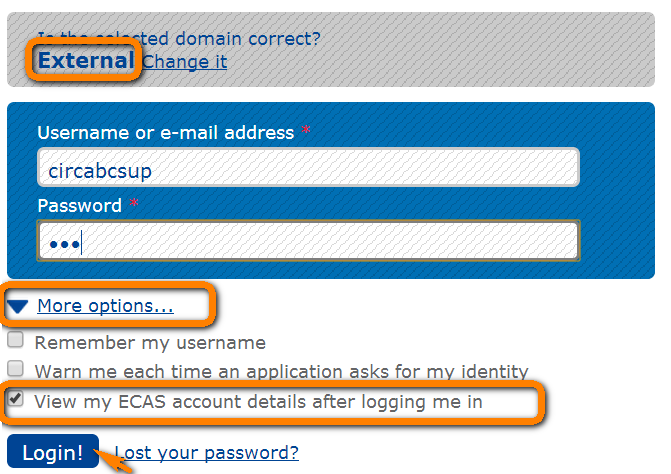Follow the Lost your password? link
The width and height of the screenshot is (671, 474).
tap(207, 453)
